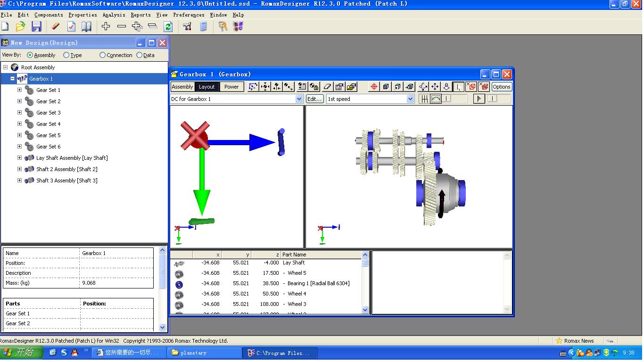Click the checklist document icon
644x362 pixels.
71,27
